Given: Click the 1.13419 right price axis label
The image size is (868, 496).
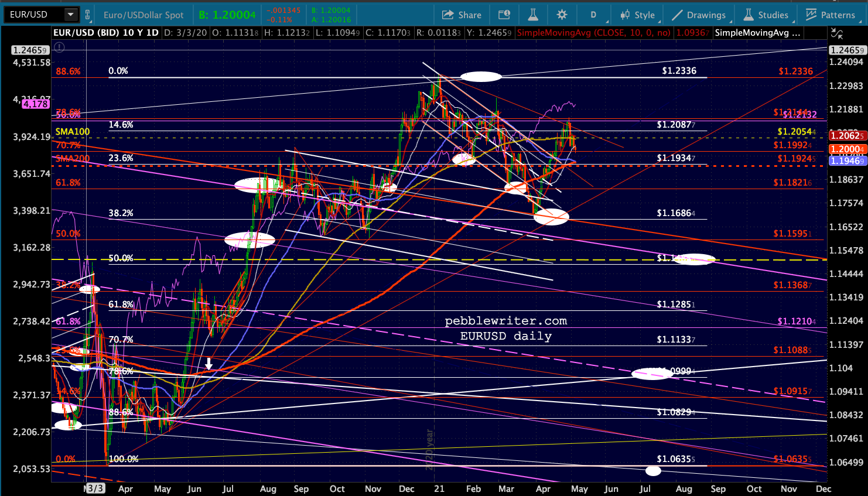Looking at the screenshot, I should pyautogui.click(x=846, y=297).
